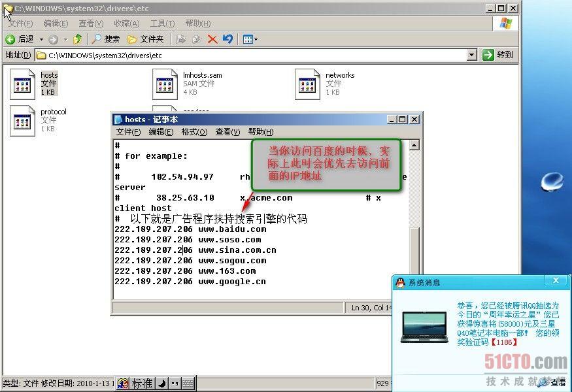Click the www.163.com line in Notepad
This screenshot has width=572, height=392.
pyautogui.click(x=185, y=271)
